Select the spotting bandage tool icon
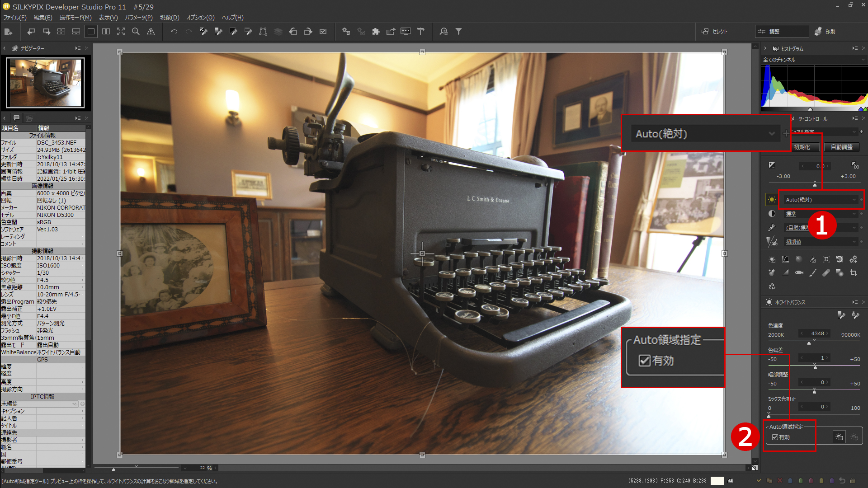This screenshot has height=488, width=868. tap(826, 273)
